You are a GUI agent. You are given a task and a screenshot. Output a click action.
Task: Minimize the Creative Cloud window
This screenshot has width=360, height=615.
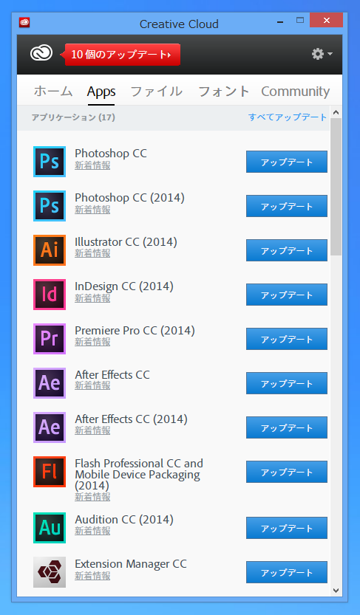280,22
